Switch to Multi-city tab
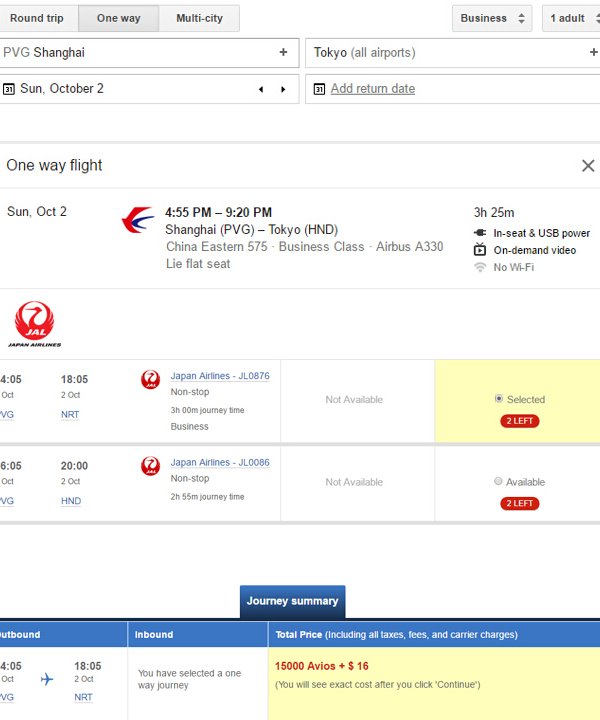Viewport: 600px width, 720px height. pos(199,18)
